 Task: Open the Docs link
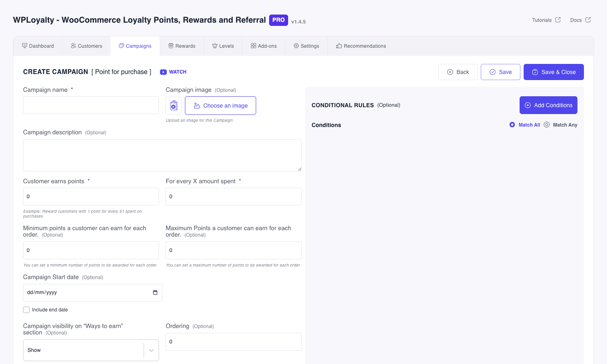click(580, 20)
